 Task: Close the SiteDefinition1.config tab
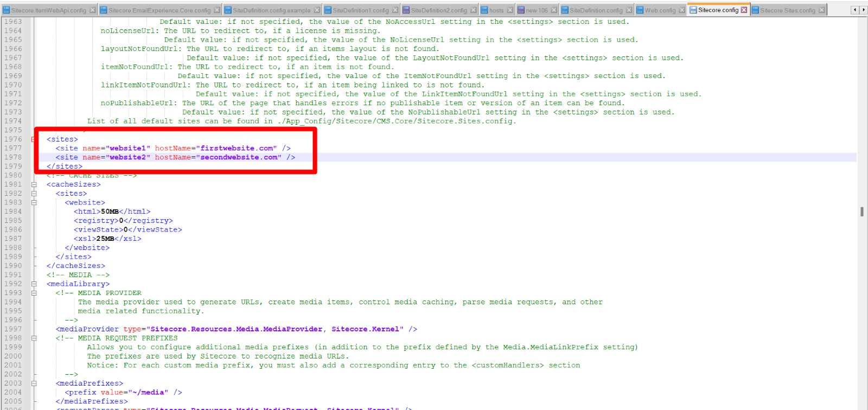pos(395,10)
